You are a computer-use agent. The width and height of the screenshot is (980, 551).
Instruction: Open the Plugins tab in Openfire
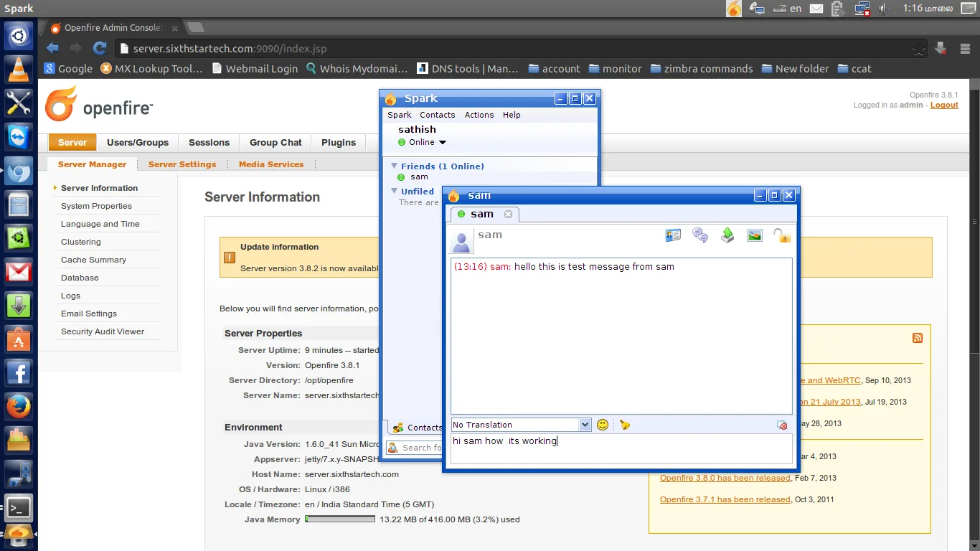pyautogui.click(x=339, y=142)
